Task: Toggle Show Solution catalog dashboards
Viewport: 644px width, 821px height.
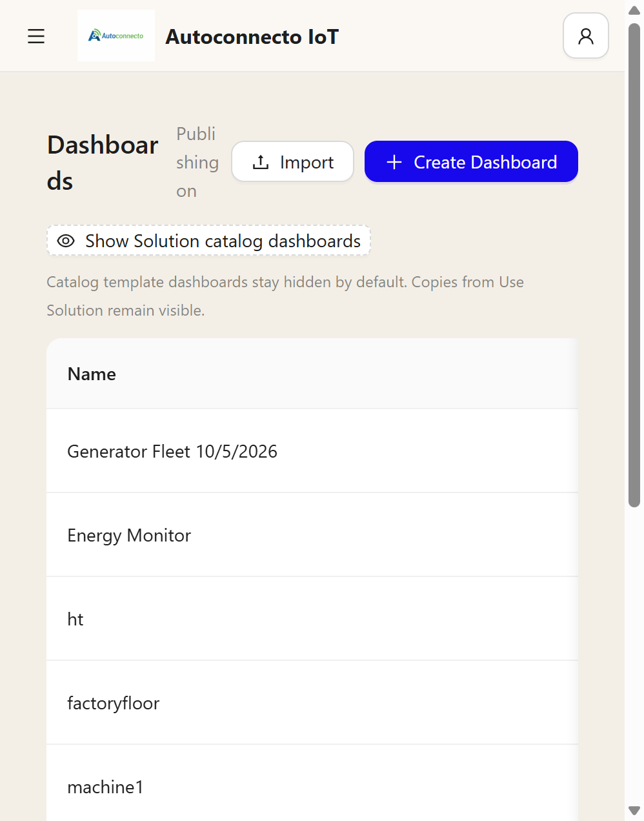Action: tap(208, 240)
